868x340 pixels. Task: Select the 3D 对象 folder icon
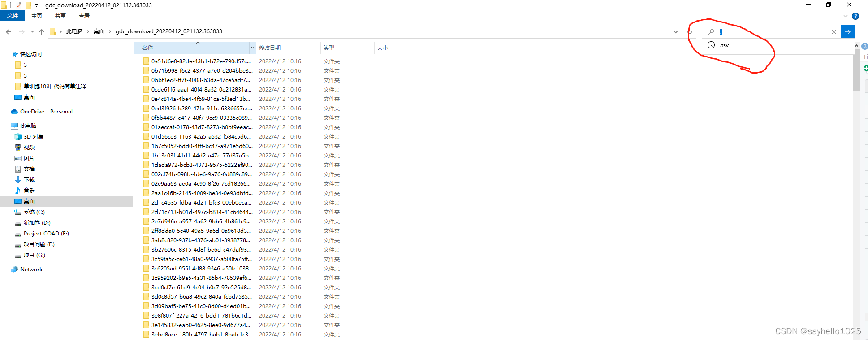click(x=18, y=137)
